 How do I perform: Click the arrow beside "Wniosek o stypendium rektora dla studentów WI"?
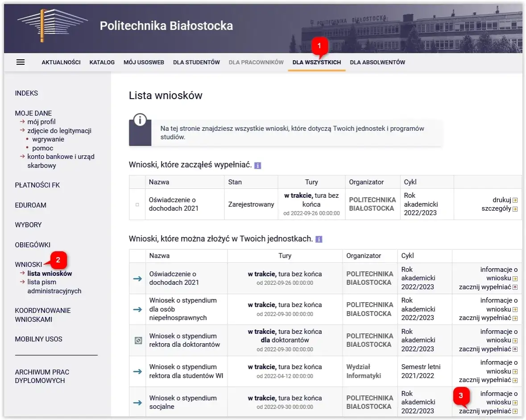[x=137, y=371]
